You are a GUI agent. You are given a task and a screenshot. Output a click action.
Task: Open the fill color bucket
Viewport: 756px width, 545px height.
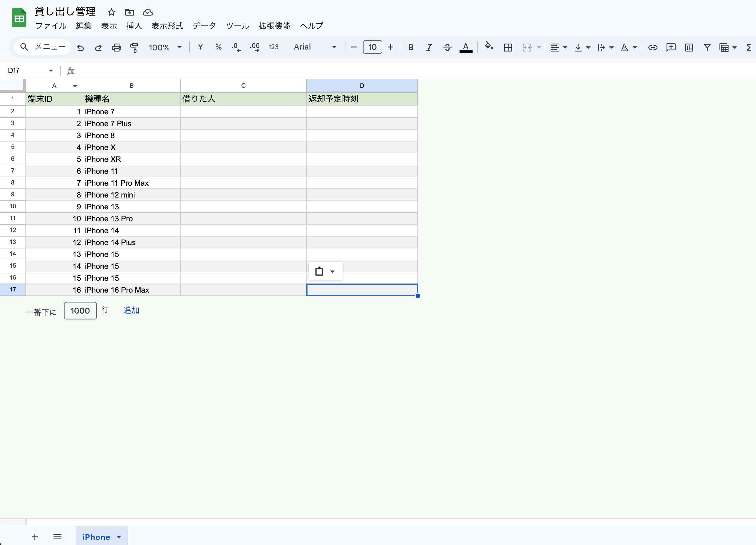pyautogui.click(x=489, y=46)
